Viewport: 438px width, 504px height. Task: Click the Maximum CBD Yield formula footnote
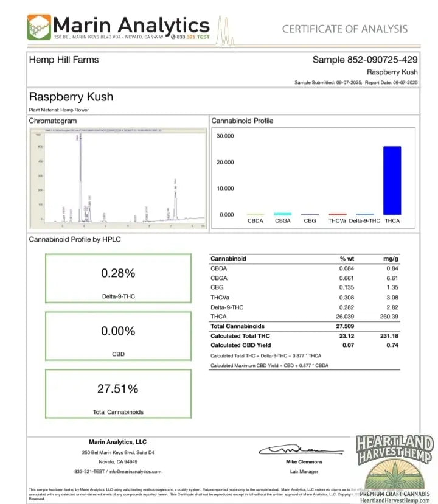[x=269, y=365]
